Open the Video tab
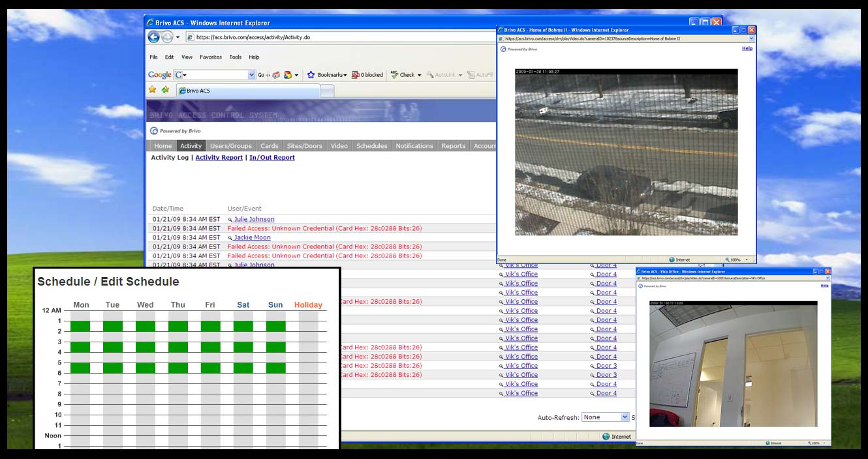Viewport: 868px width, 459px height. 339,146
